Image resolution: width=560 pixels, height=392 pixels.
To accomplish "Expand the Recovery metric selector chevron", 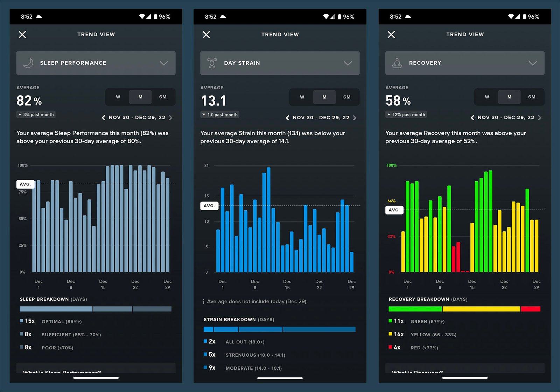I will tap(532, 63).
